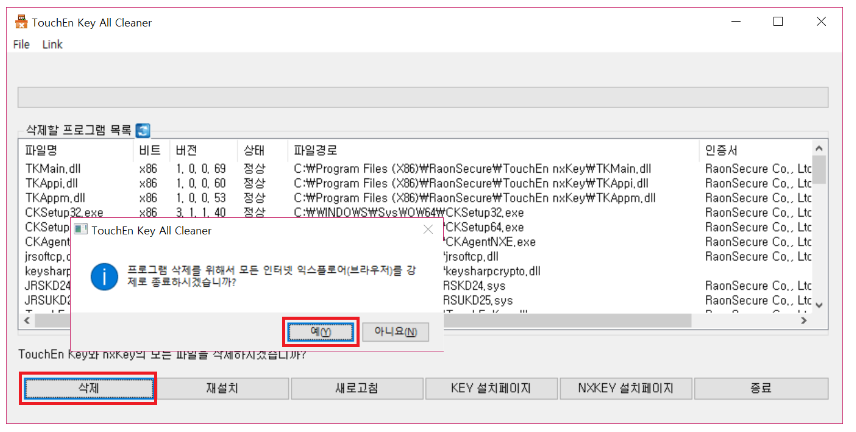Click version 1, 0, 0, 60
This screenshot has height=432, width=856.
coord(200,184)
